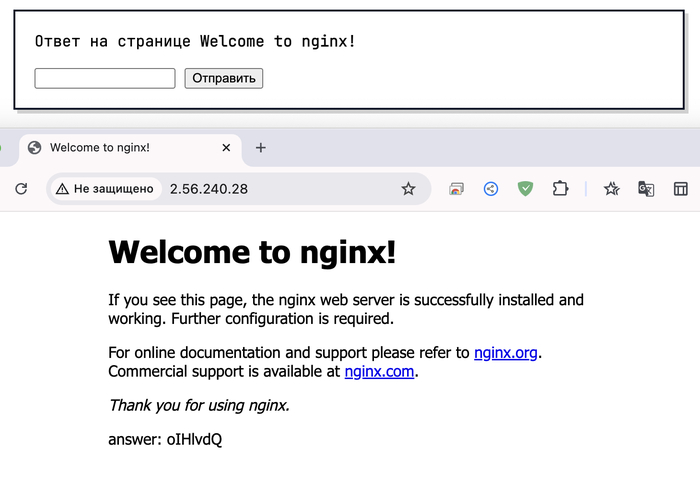Screen dimensions: 700x484
Task: Toggle the browser side panel icon
Action: point(680,188)
